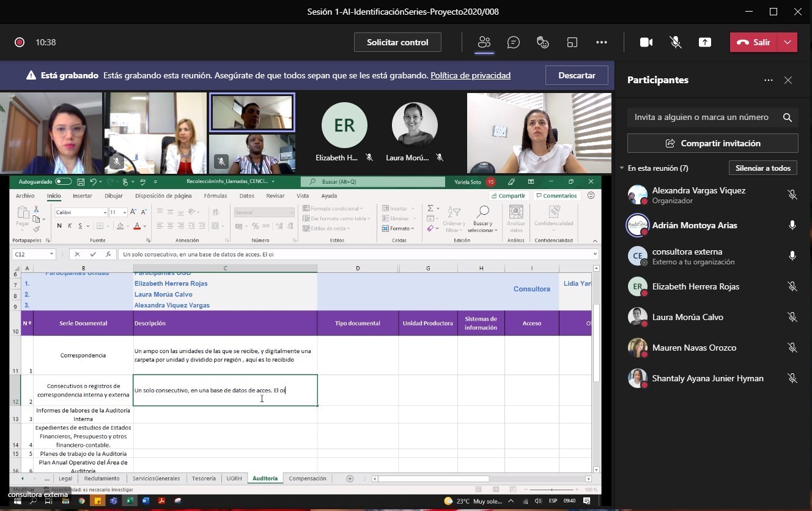The height and width of the screenshot is (511, 812).
Task: Mute Adrián Montoya Arias microphone
Action: click(x=792, y=225)
